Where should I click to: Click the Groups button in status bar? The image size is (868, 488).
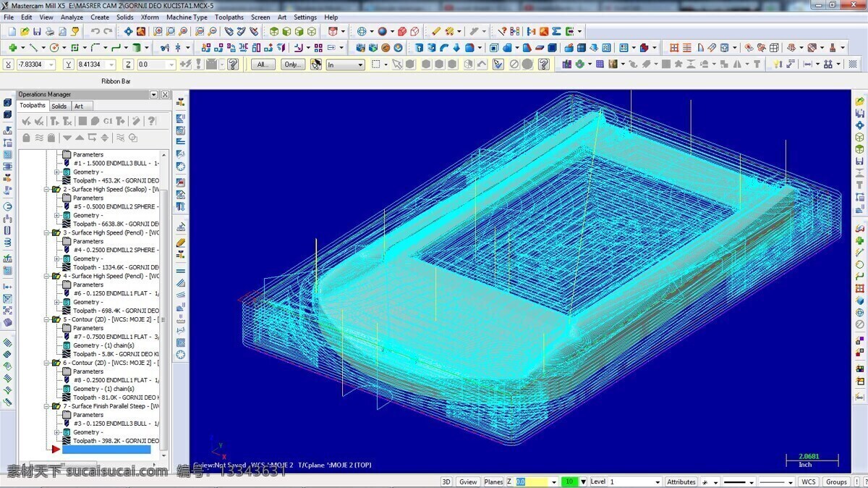[x=836, y=481]
